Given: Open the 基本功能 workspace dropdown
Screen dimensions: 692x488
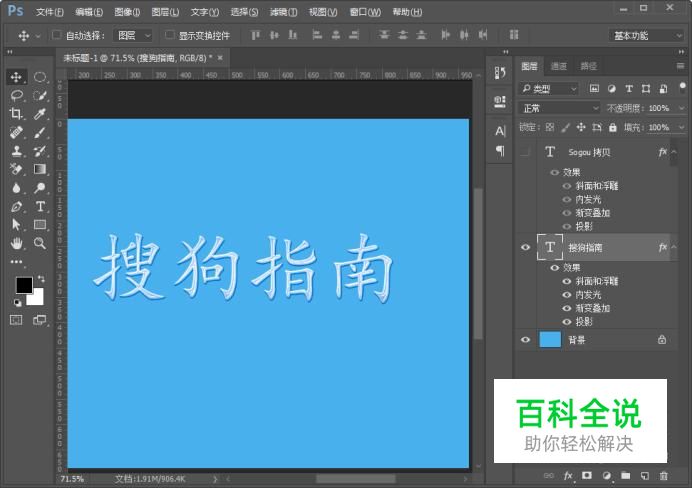Looking at the screenshot, I should coord(647,35).
